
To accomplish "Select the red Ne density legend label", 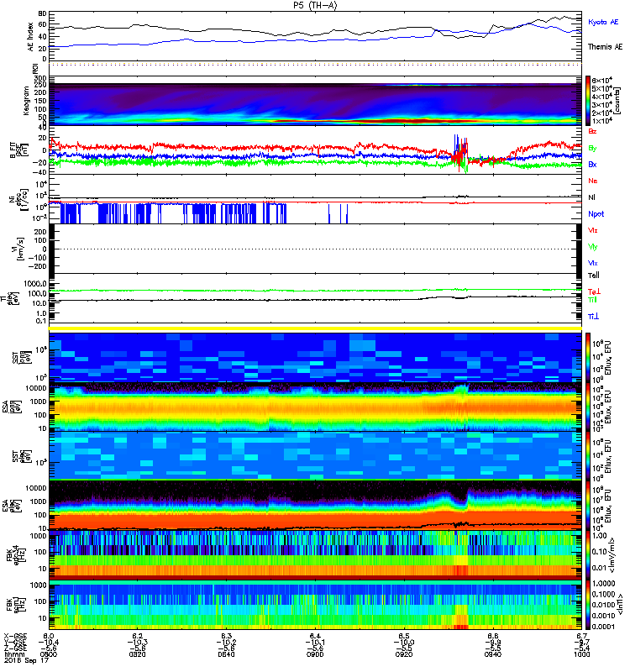I will 593,181.
